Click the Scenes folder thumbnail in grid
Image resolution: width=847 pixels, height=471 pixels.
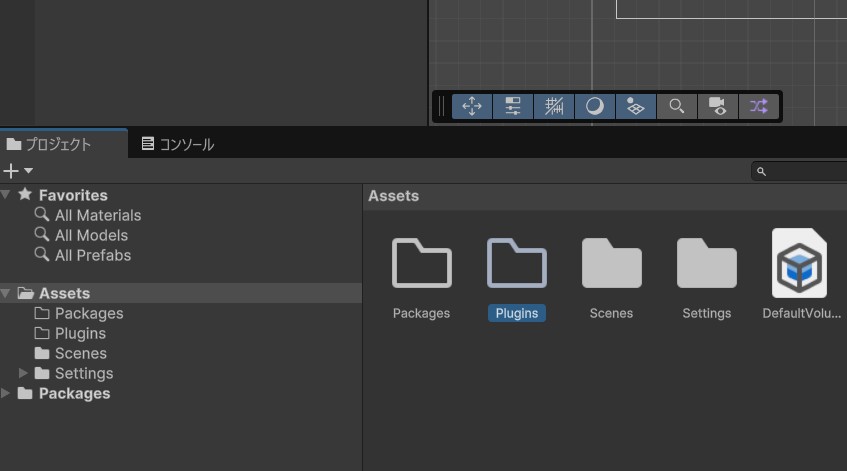point(611,263)
